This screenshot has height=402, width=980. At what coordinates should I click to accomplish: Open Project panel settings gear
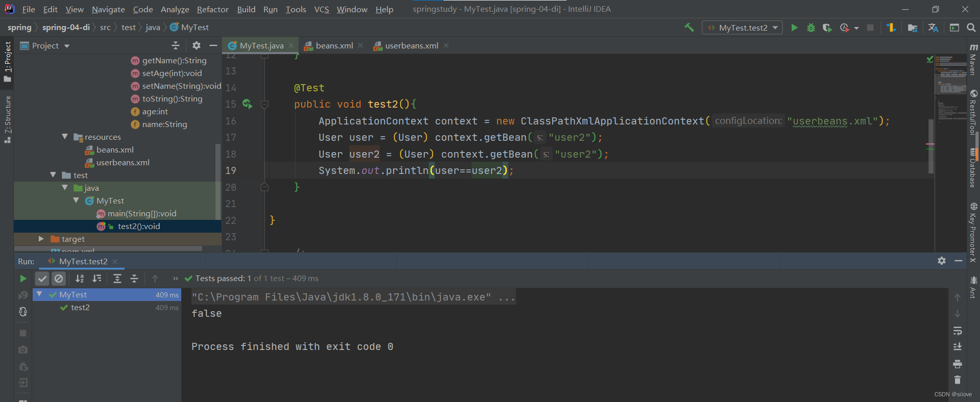[x=197, y=45]
